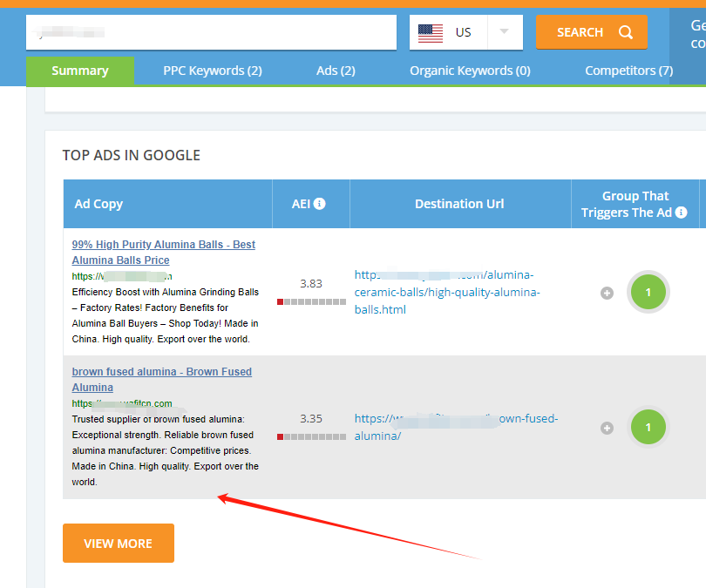
Task: Go to Organic Keywords (0) tab
Action: [470, 71]
